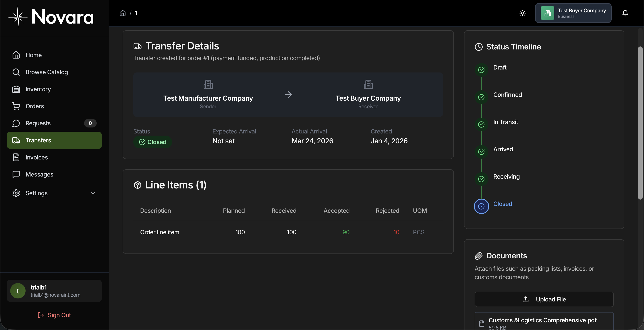Open the notifications bell
Image resolution: width=644 pixels, height=330 pixels.
[x=625, y=13]
